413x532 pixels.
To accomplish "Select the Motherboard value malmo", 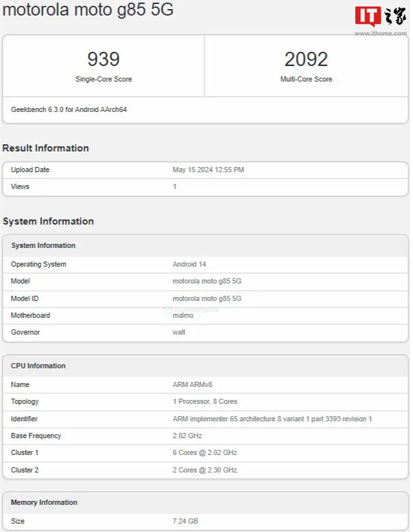I will click(x=183, y=315).
